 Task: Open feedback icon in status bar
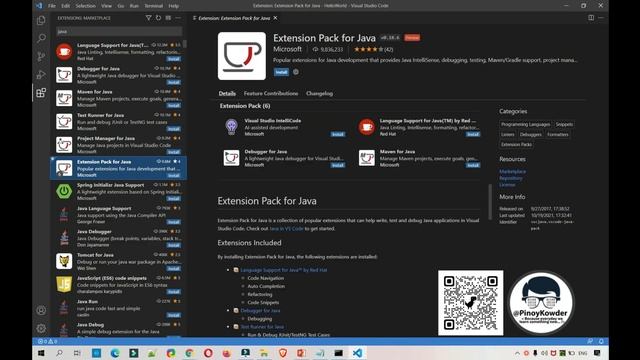click(x=590, y=341)
